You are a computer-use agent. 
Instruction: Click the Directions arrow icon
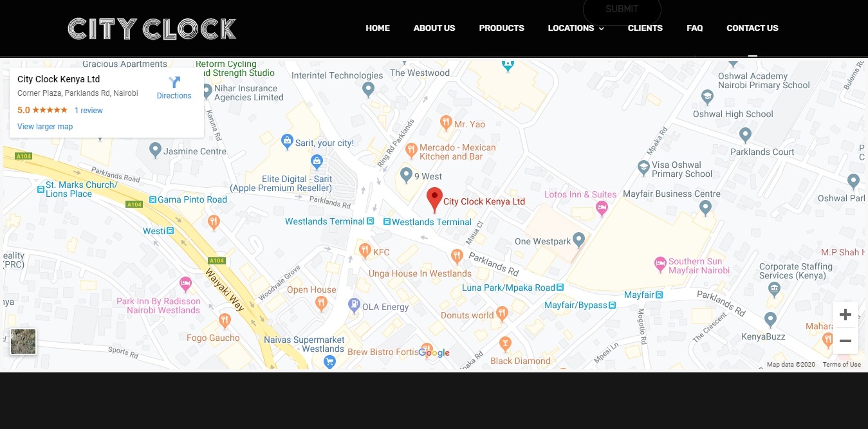pyautogui.click(x=174, y=82)
